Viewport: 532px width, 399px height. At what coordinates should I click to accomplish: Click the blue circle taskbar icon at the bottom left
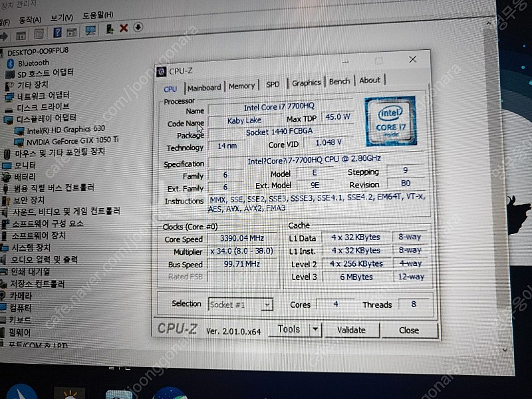[x=21, y=392]
